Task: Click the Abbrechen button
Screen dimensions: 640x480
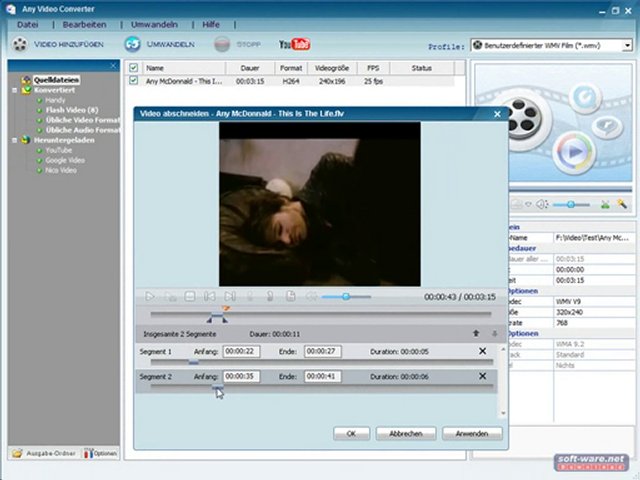Action: pos(405,433)
